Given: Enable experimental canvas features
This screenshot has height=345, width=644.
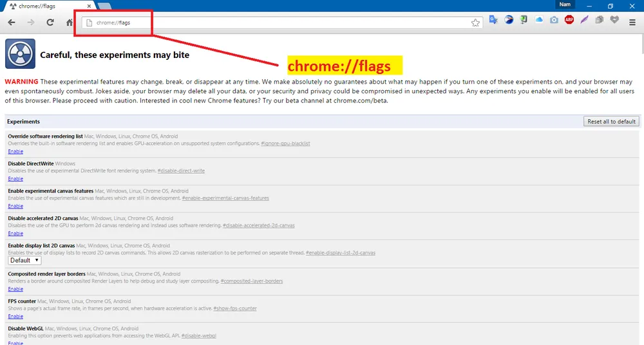Looking at the screenshot, I should [15, 206].
